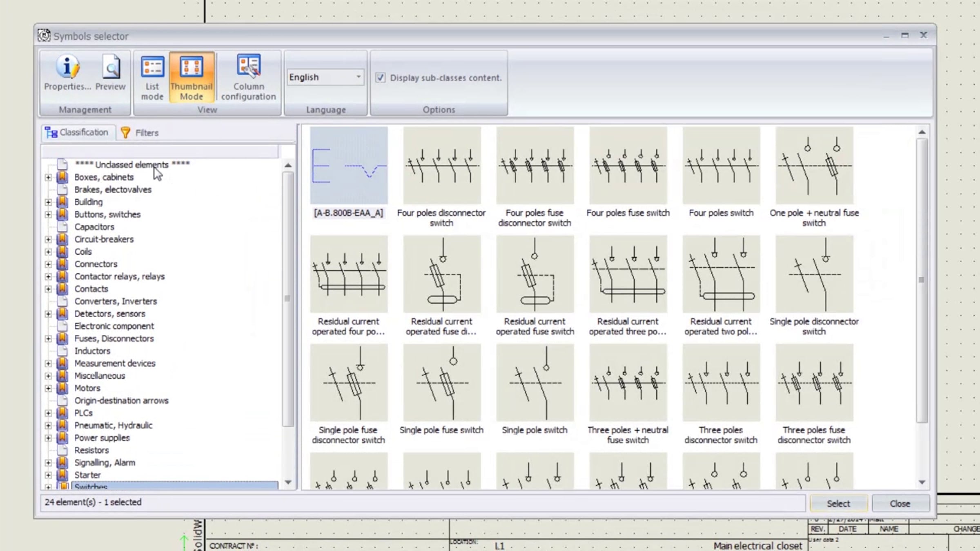Viewport: 980px width, 551px height.
Task: Select Four poles disconnector switch symbol
Action: [441, 165]
